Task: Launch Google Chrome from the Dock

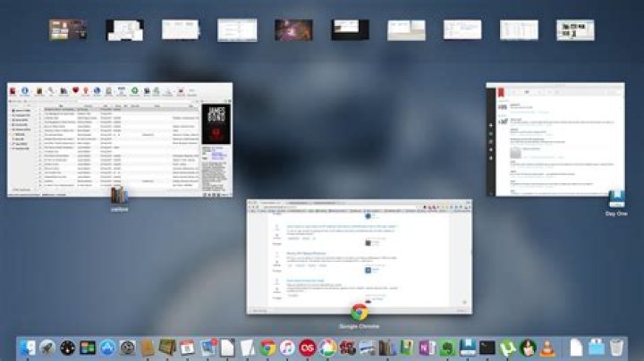Action: pyautogui.click(x=267, y=348)
